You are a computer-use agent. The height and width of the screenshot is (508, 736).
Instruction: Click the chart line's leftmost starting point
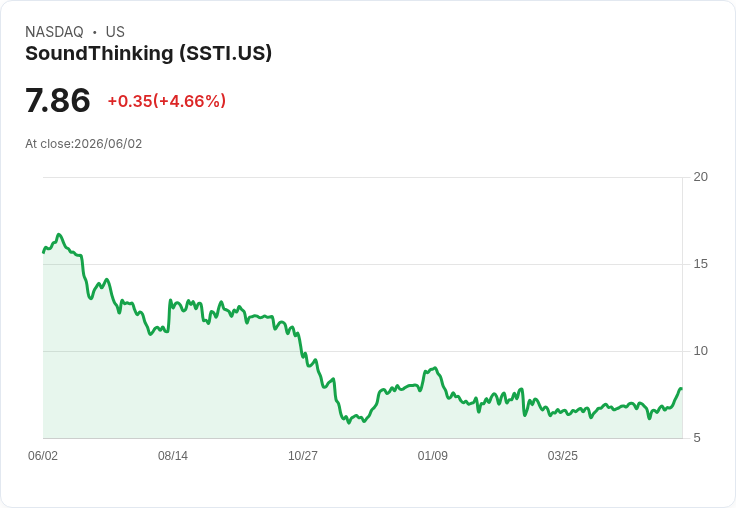coord(44,253)
